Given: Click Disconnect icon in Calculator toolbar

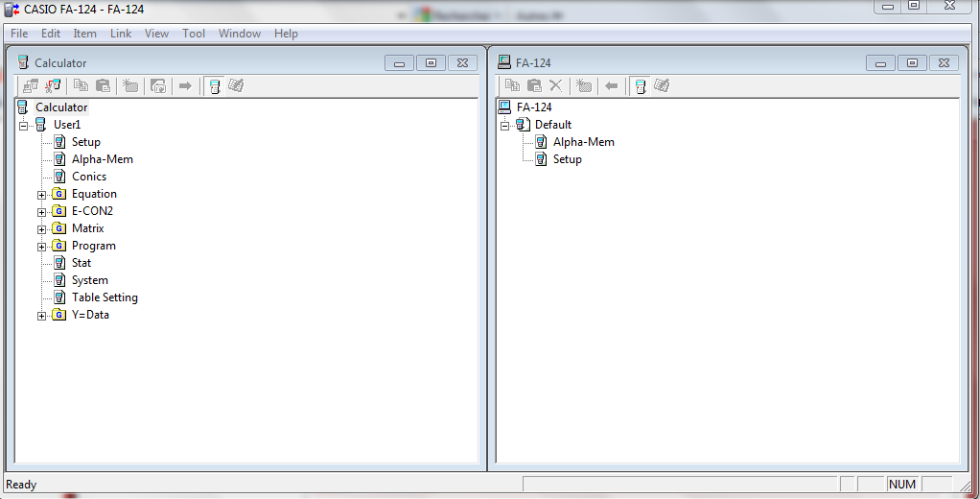Looking at the screenshot, I should pos(53,85).
